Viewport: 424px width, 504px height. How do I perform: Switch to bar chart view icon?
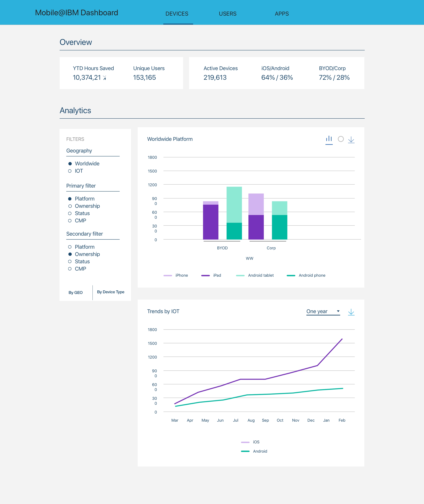coord(329,139)
